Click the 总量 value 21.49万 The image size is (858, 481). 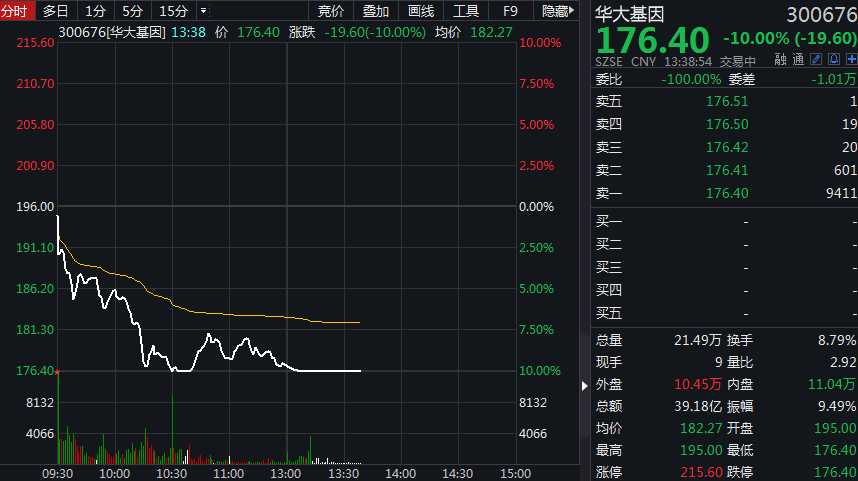point(698,340)
